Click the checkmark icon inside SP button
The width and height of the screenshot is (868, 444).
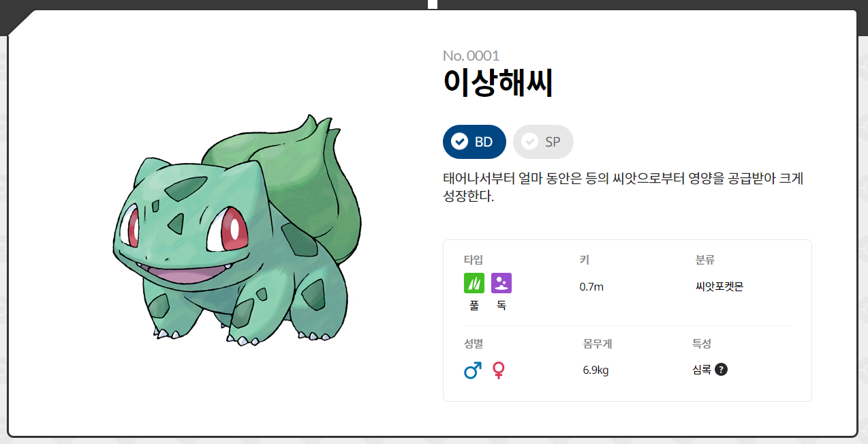(529, 142)
